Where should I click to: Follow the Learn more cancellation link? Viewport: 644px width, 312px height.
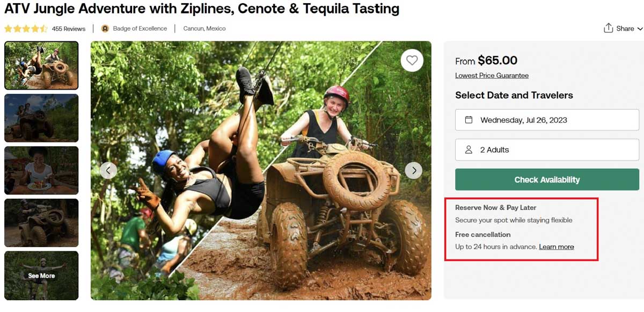click(x=556, y=247)
